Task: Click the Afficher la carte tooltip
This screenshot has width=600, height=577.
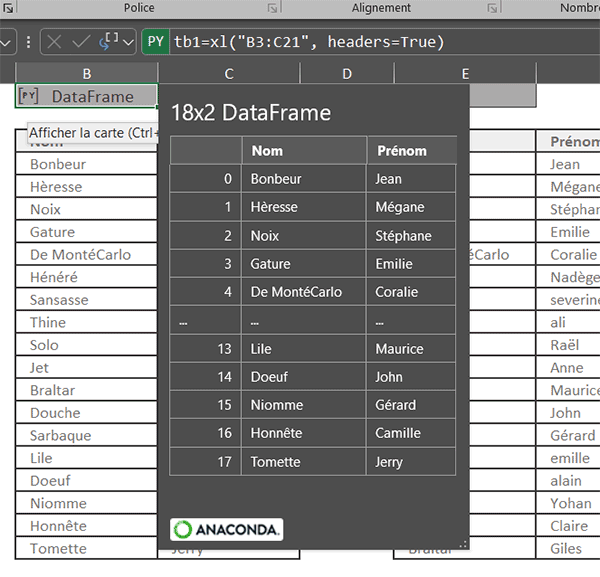Action: pos(93,133)
